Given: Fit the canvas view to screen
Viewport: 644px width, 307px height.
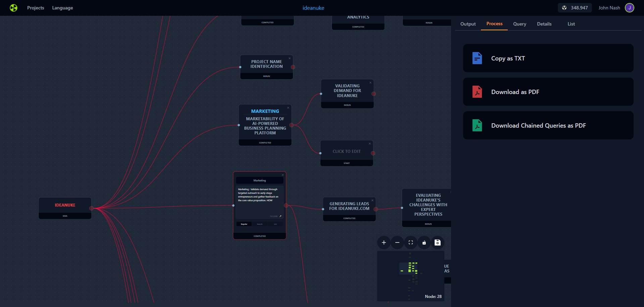Looking at the screenshot, I should pyautogui.click(x=411, y=243).
